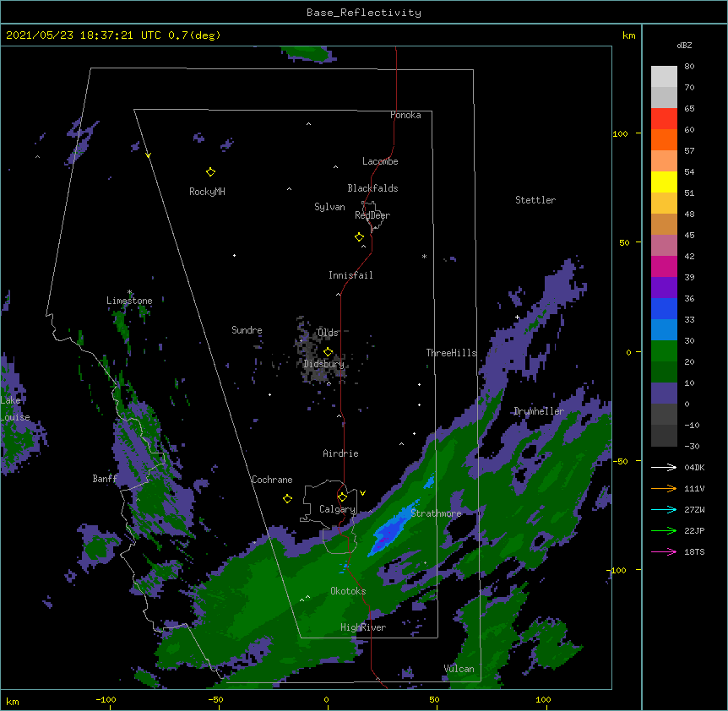The image size is (728, 711).
Task: Click the yellow diamond marker inside Calgary
Action: click(x=342, y=497)
